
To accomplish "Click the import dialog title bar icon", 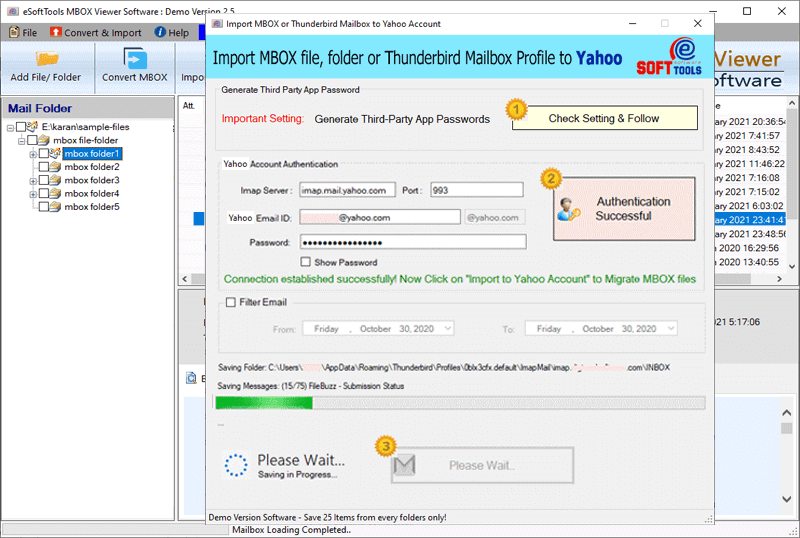I will [x=217, y=23].
